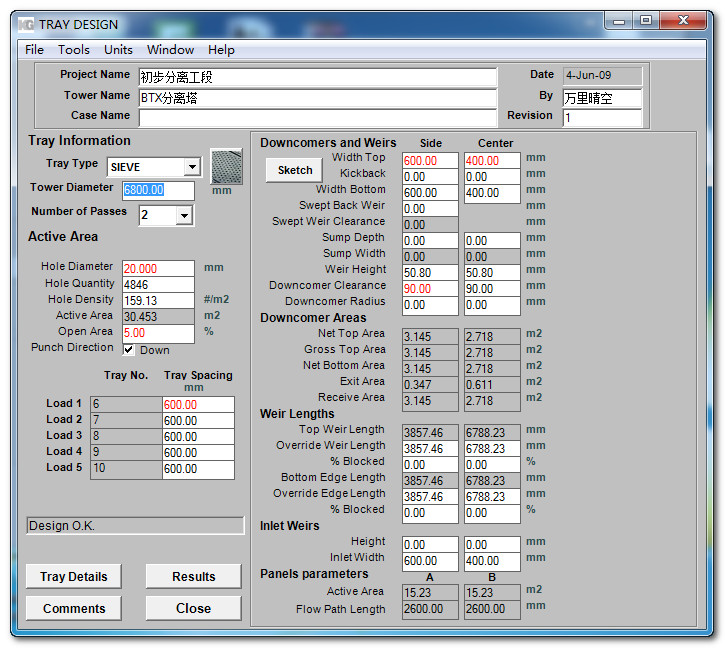This screenshot has width=725, height=648.
Task: Edit Center Override Edge Length field
Action: coord(492,497)
